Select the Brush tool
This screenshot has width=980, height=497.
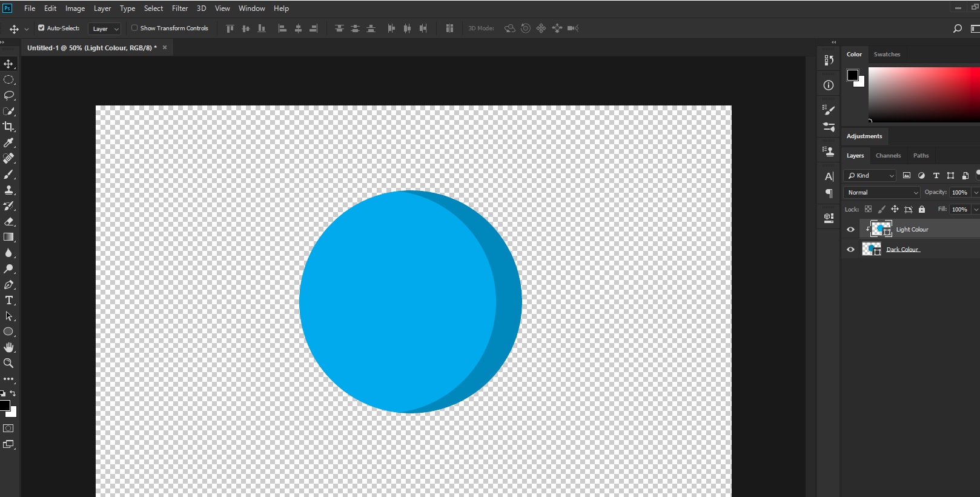(x=8, y=174)
